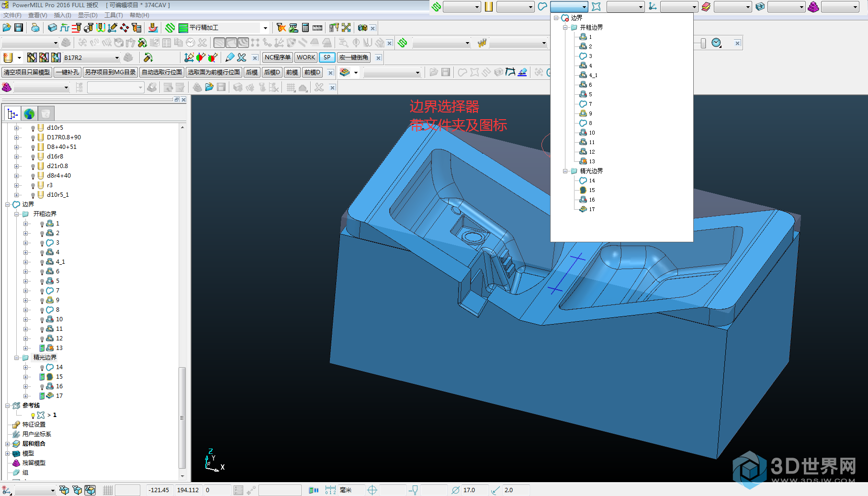This screenshot has width=868, height=496.
Task: Select 残留模型 in explorer tree
Action: pyautogui.click(x=34, y=463)
